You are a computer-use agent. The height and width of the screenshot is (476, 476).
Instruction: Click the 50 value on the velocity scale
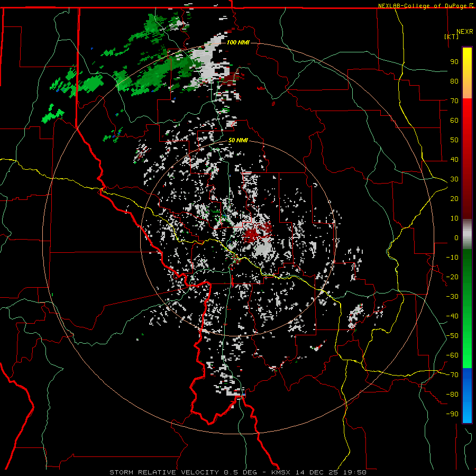[454, 140]
